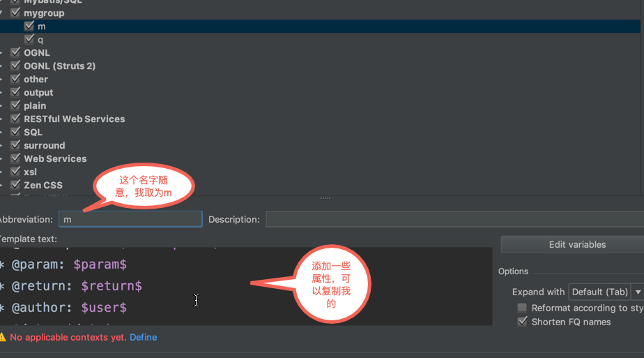Image resolution: width=644 pixels, height=358 pixels.
Task: Toggle the checkbox for template q
Action: click(x=29, y=39)
